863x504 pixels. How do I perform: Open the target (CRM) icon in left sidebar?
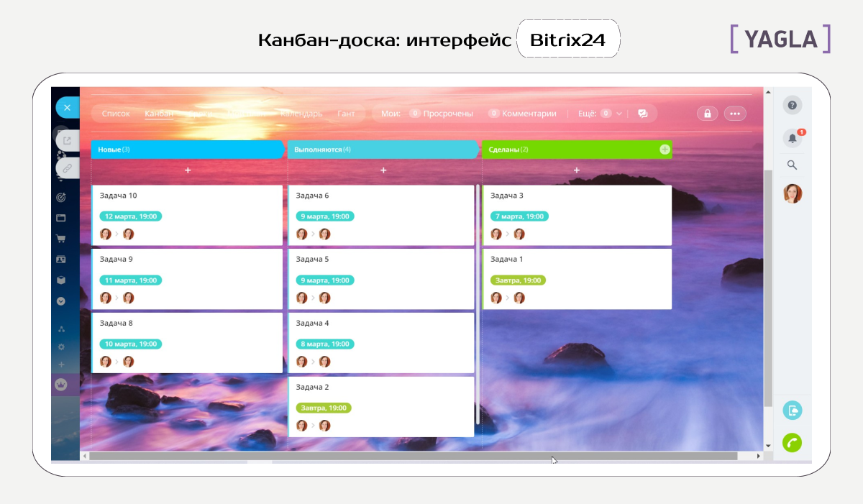61,197
